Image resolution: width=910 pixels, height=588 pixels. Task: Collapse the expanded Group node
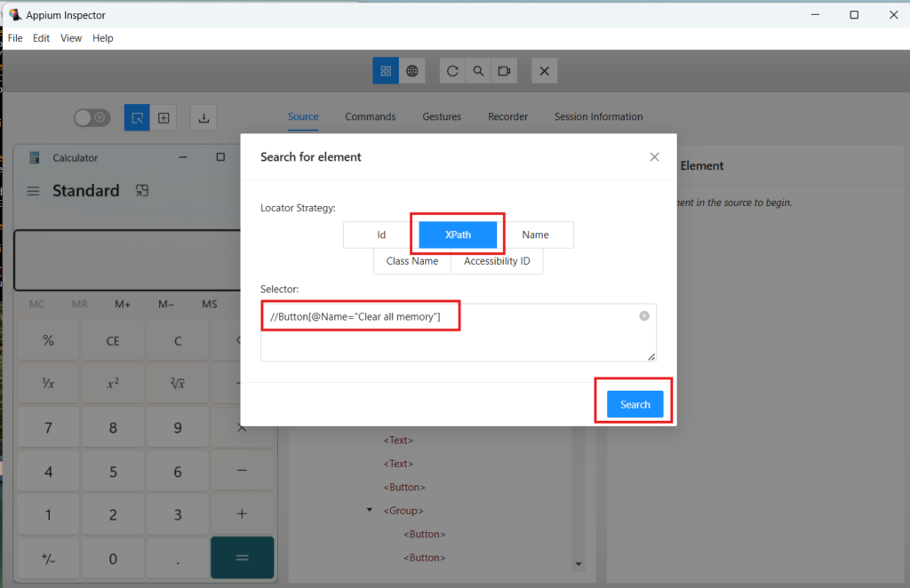pos(370,510)
